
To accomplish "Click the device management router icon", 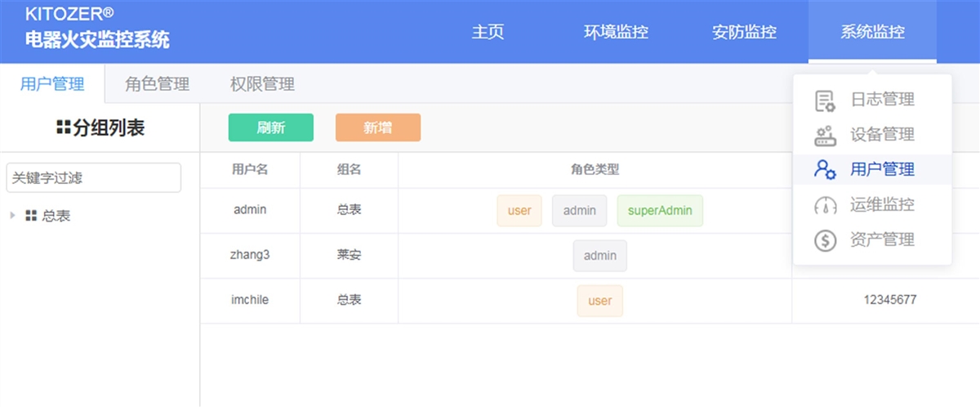I will [x=825, y=136].
